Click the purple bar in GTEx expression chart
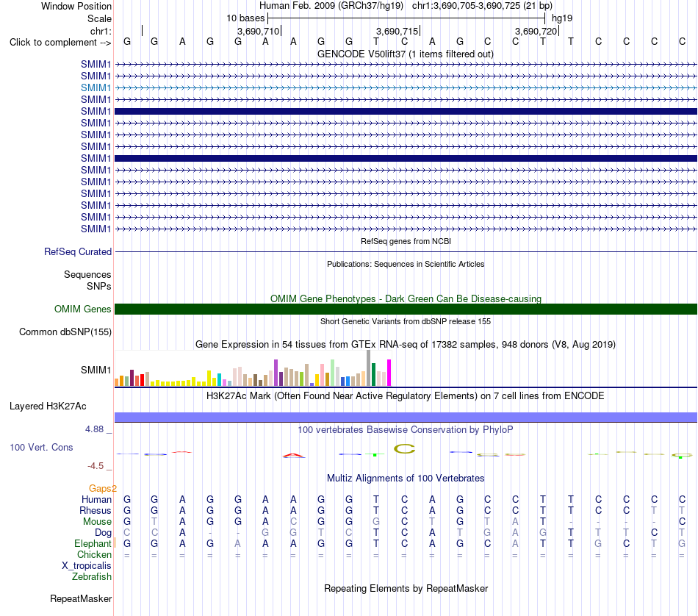This screenshot has height=616, width=698. tap(276, 373)
